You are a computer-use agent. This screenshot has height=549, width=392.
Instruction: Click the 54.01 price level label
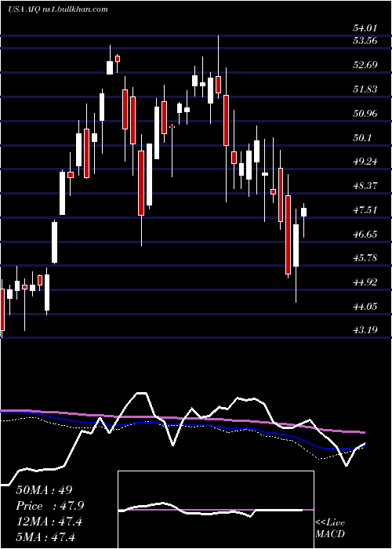[x=365, y=28]
